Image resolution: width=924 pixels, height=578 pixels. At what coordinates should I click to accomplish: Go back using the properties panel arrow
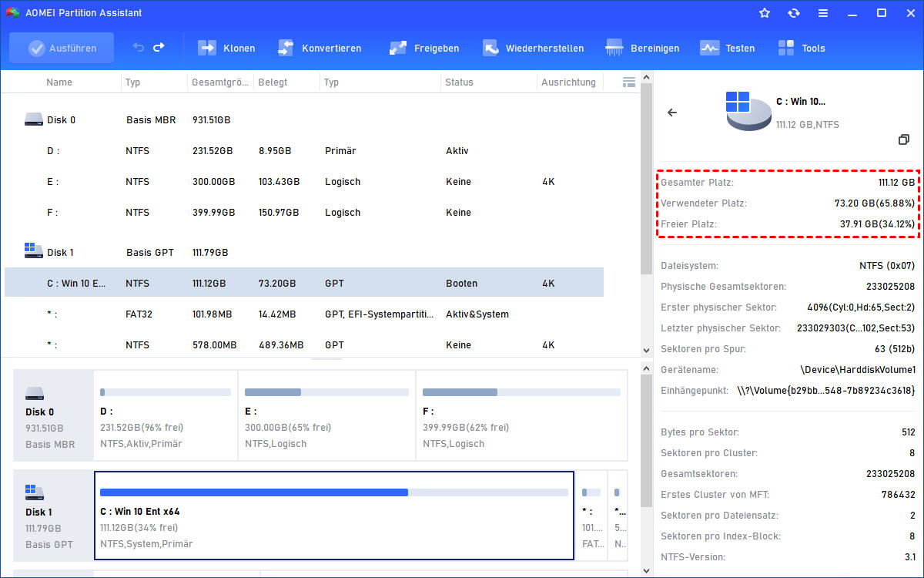pyautogui.click(x=672, y=113)
